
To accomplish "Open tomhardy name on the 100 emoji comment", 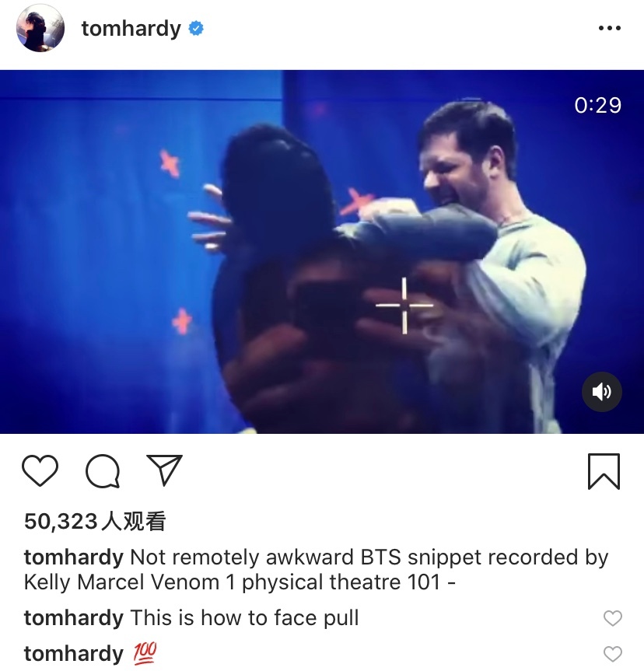I will click(74, 654).
